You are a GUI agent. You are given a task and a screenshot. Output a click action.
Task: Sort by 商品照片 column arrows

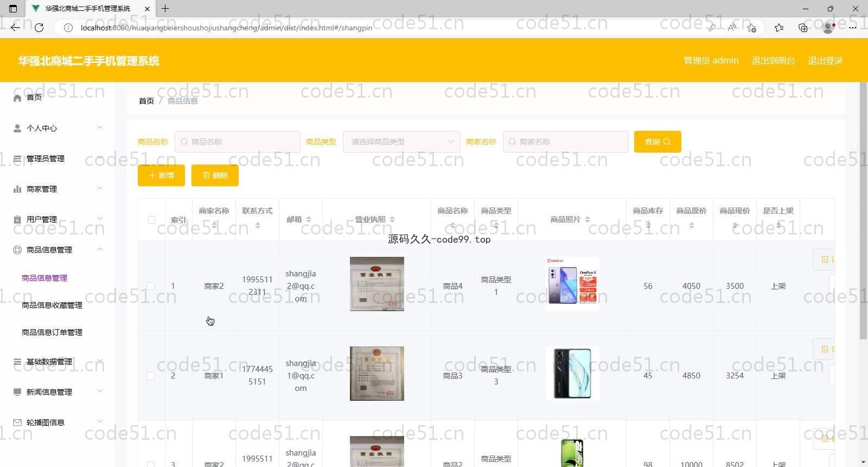[x=588, y=219]
